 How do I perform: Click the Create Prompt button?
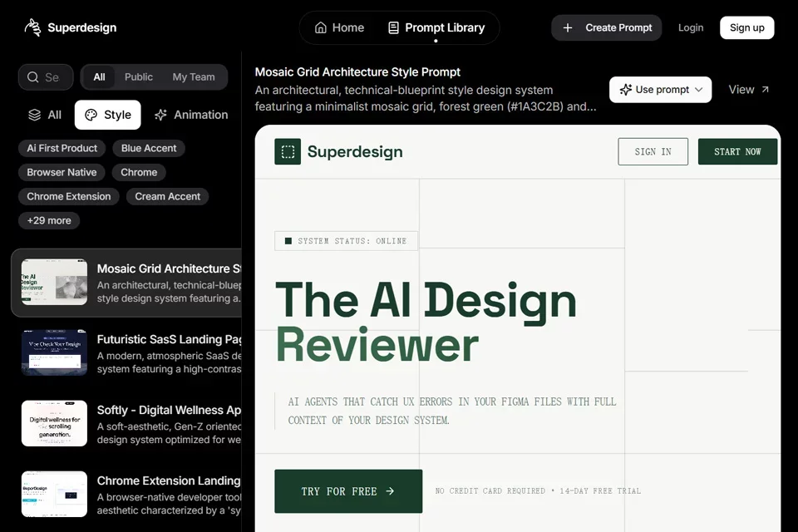pos(607,27)
